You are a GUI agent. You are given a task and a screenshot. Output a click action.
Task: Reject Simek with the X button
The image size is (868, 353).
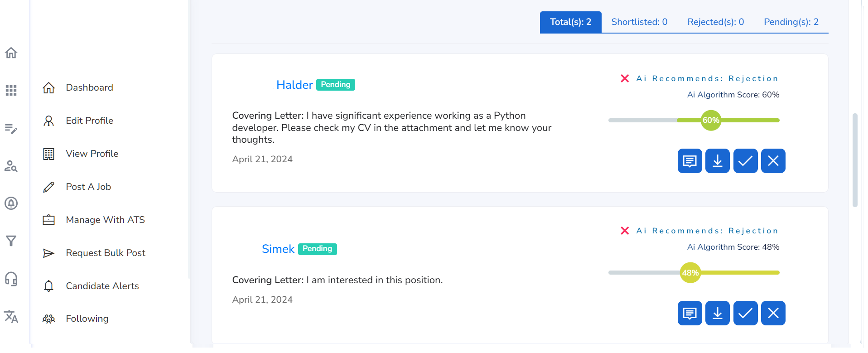(773, 313)
